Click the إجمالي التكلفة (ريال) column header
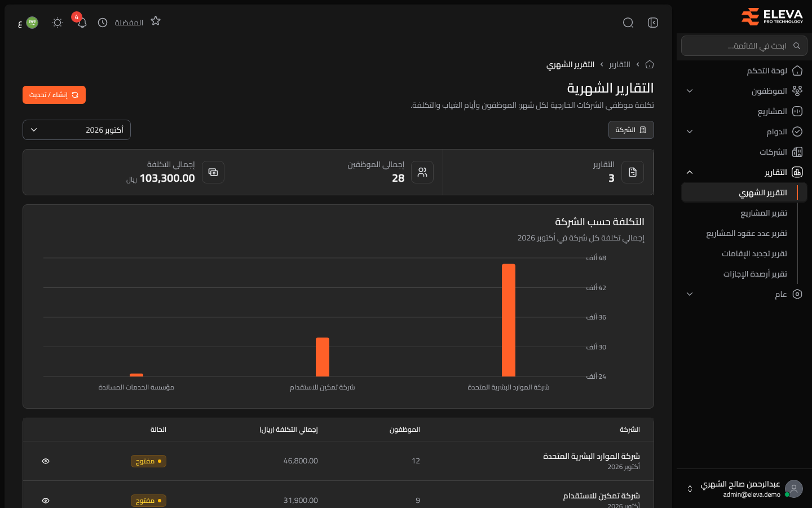Image resolution: width=812 pixels, height=508 pixels. point(289,430)
